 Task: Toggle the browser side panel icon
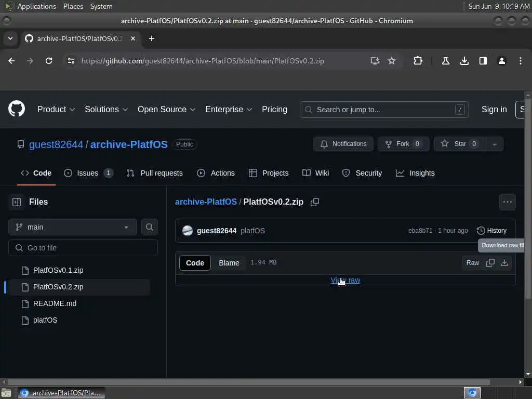tap(483, 61)
